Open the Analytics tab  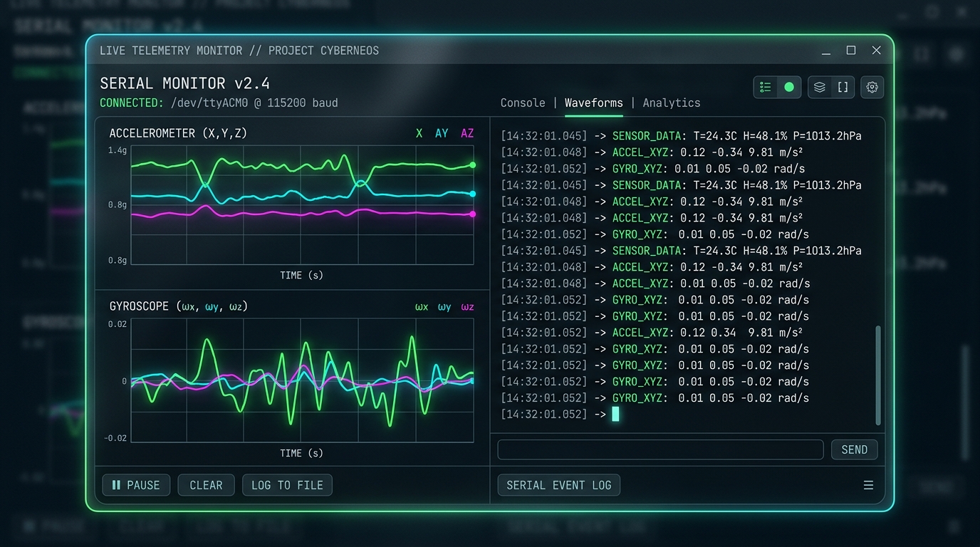pyautogui.click(x=672, y=103)
